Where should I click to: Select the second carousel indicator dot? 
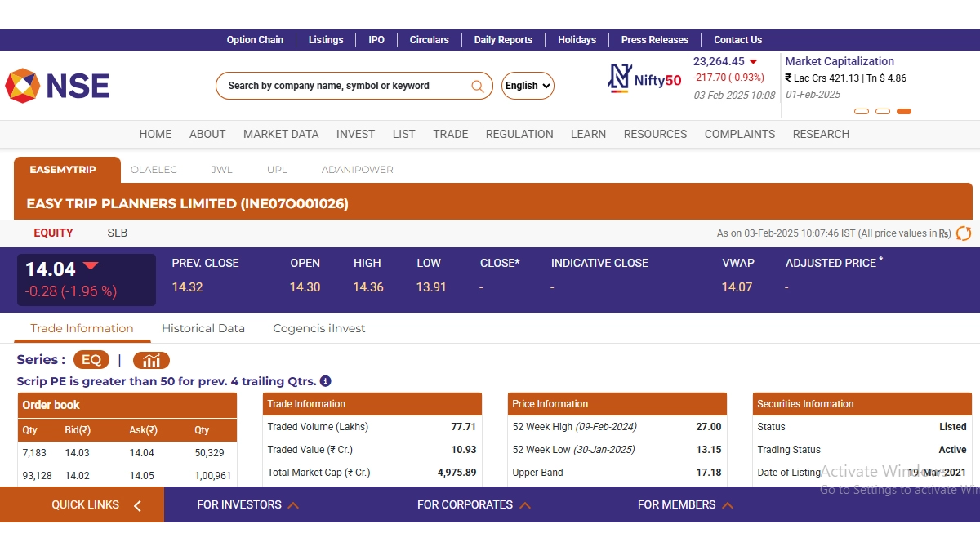[882, 111]
